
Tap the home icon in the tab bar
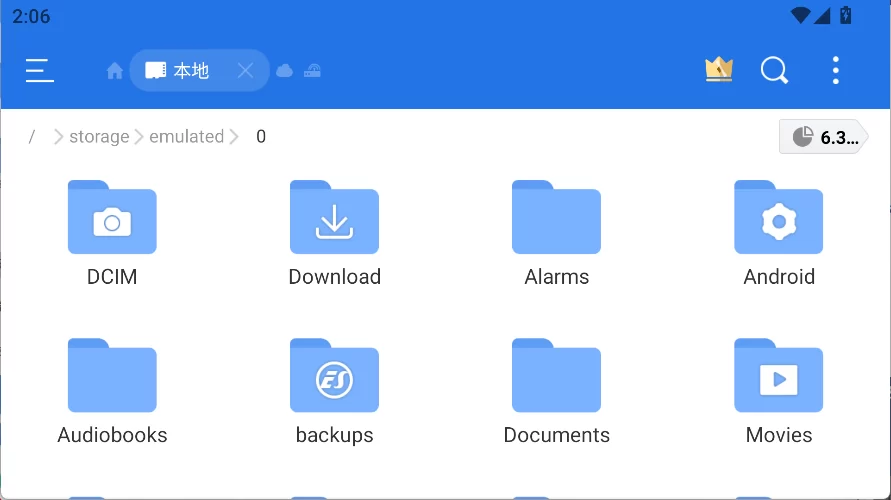click(x=115, y=71)
